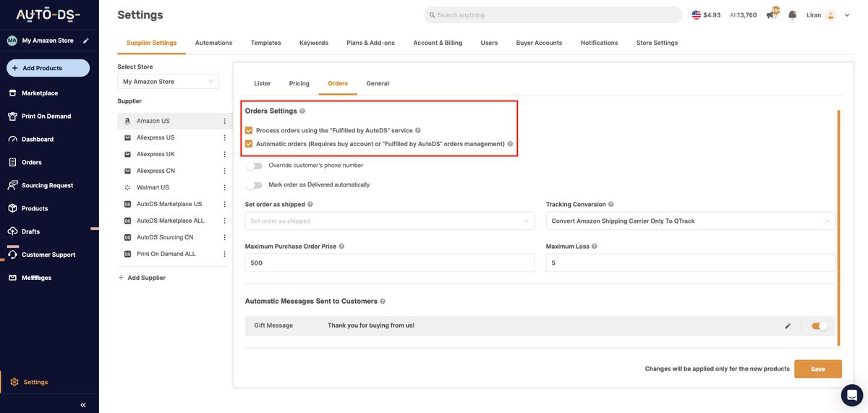
Task: Open options menu for Walmart US supplier
Action: tap(224, 187)
